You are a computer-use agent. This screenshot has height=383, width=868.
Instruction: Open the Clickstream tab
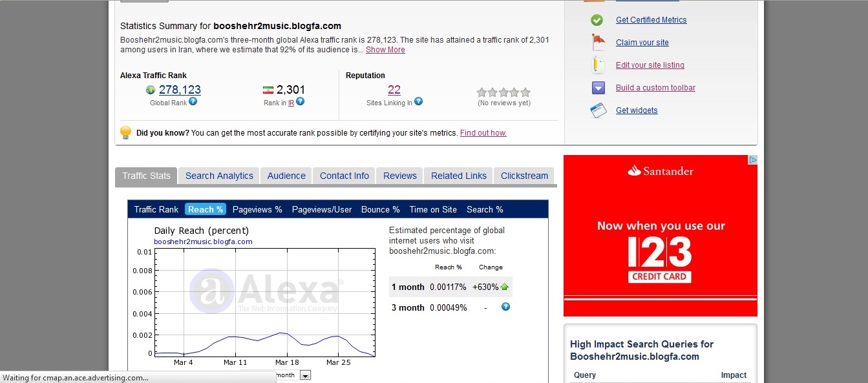coord(524,176)
